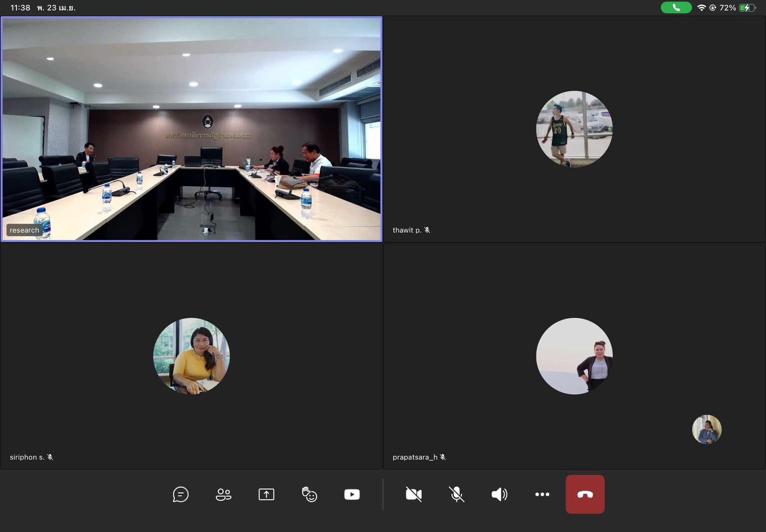766x532 pixels.
Task: Click the muted mic icon beside thawit p.
Action: 427,230
